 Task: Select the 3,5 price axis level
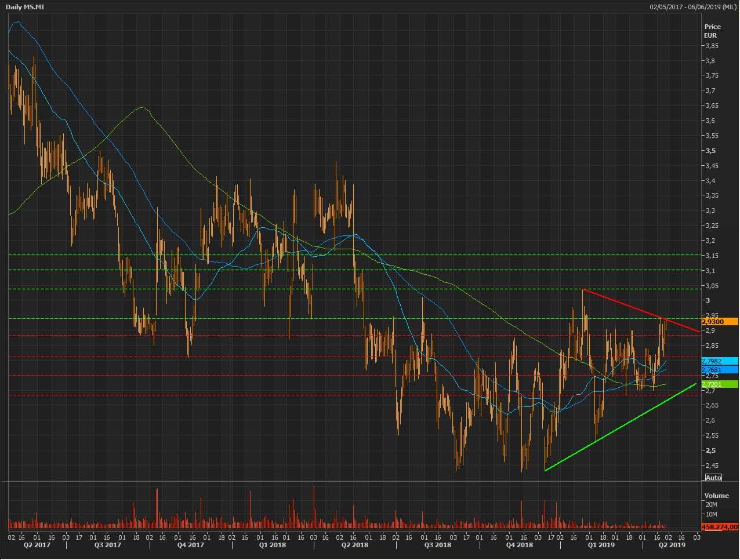pos(710,151)
